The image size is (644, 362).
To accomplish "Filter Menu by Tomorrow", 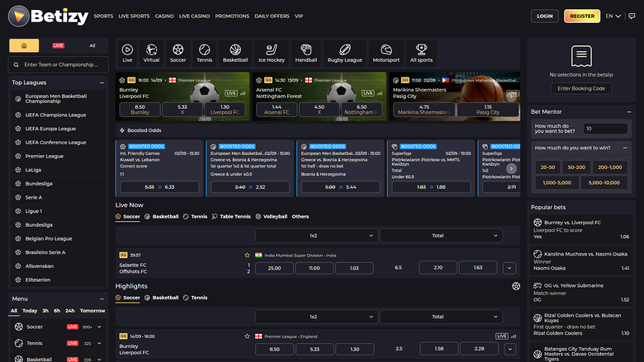I will (92, 311).
